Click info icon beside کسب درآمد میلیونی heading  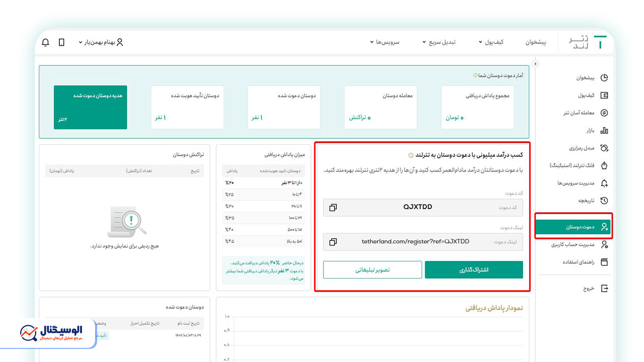pyautogui.click(x=411, y=155)
